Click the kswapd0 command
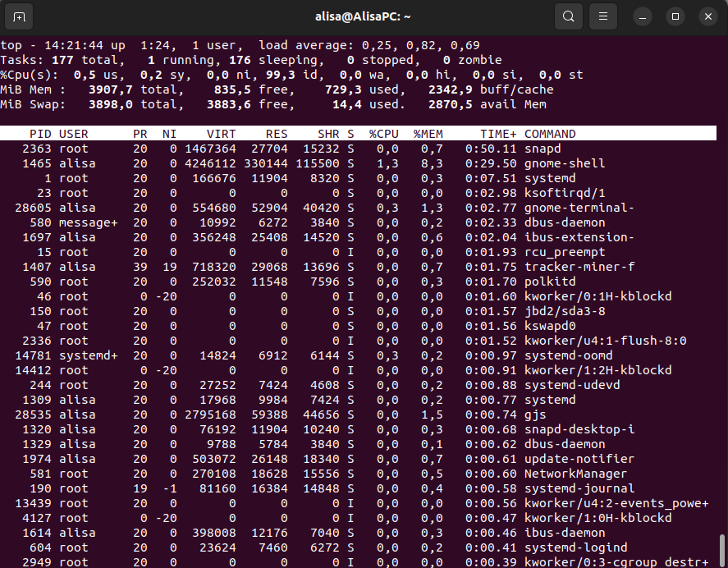Viewport: 728px width, 568px height. point(550,326)
